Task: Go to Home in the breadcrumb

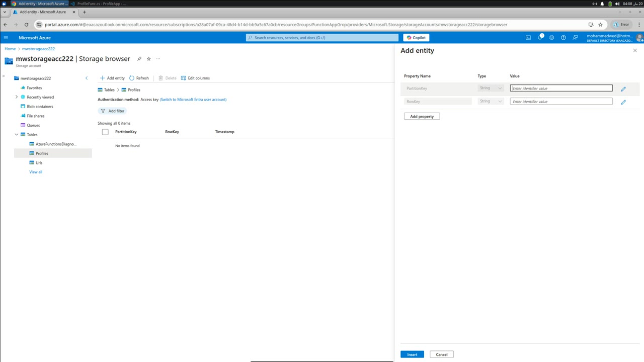Action: click(10, 49)
